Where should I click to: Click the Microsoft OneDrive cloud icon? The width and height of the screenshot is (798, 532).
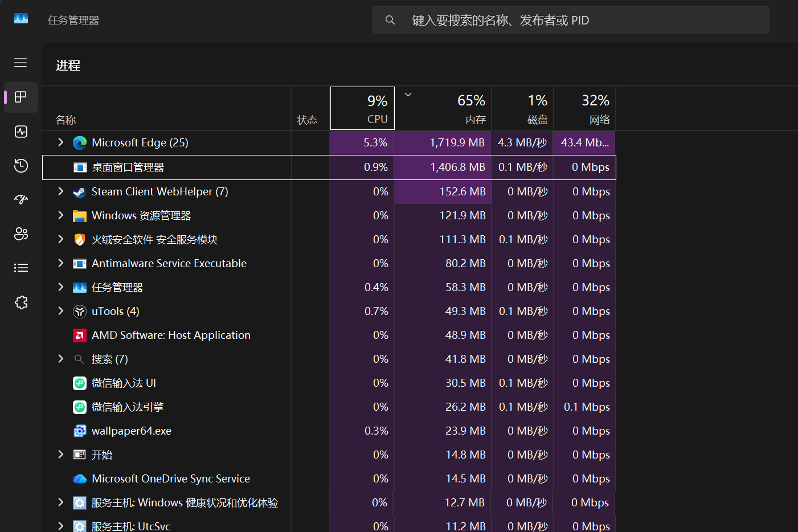[80, 479]
